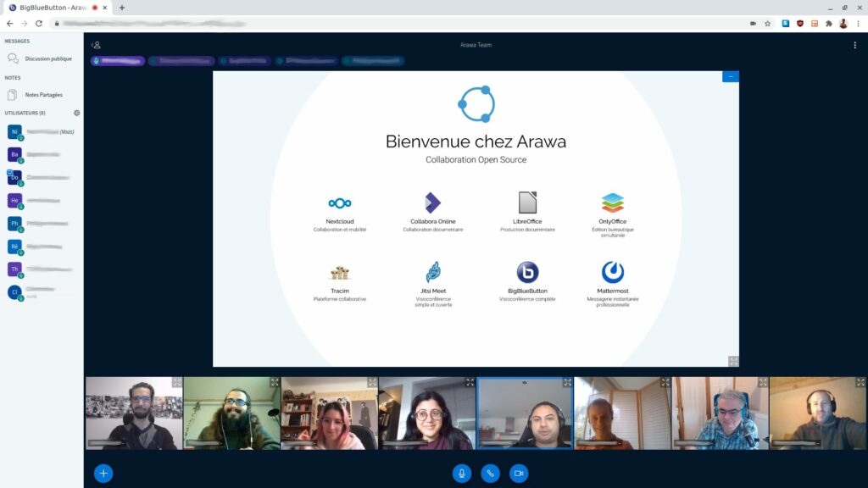The width and height of the screenshot is (868, 488).
Task: Toggle the user list panel icon
Action: [96, 45]
